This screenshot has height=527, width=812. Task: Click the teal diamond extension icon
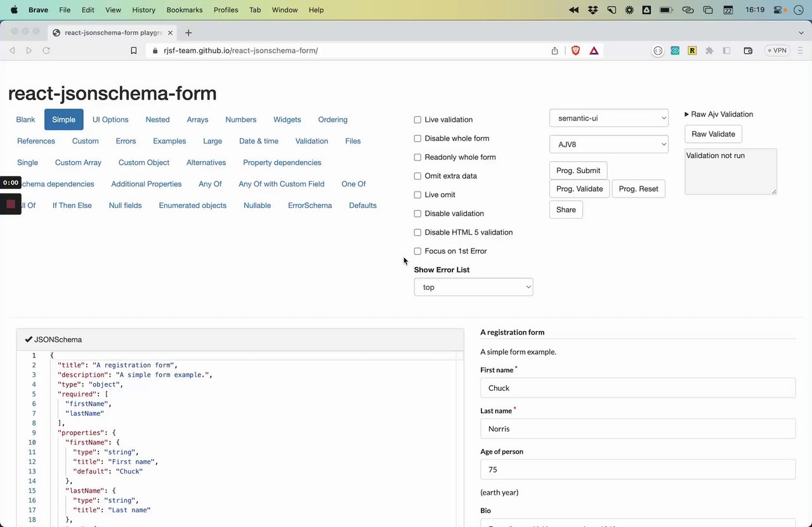click(675, 51)
